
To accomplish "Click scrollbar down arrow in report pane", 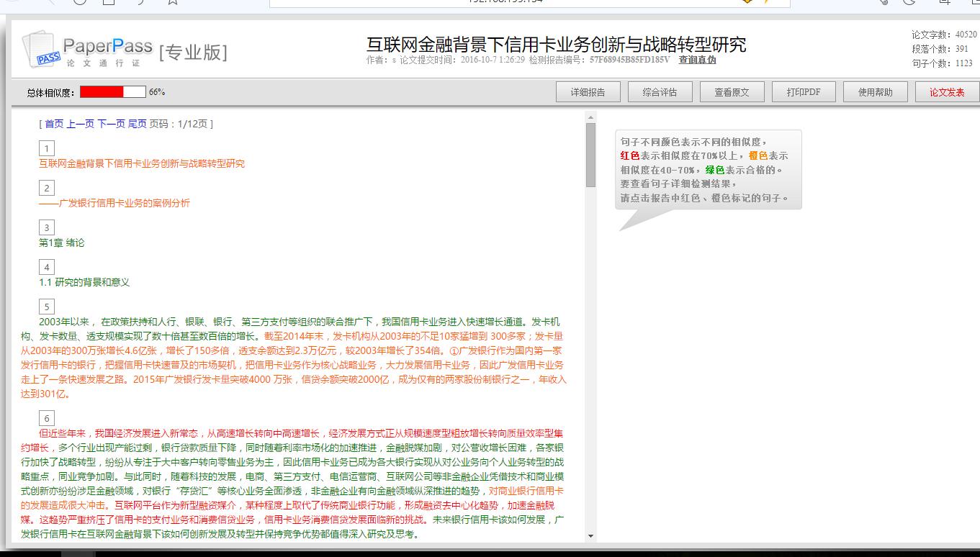I will (590, 536).
